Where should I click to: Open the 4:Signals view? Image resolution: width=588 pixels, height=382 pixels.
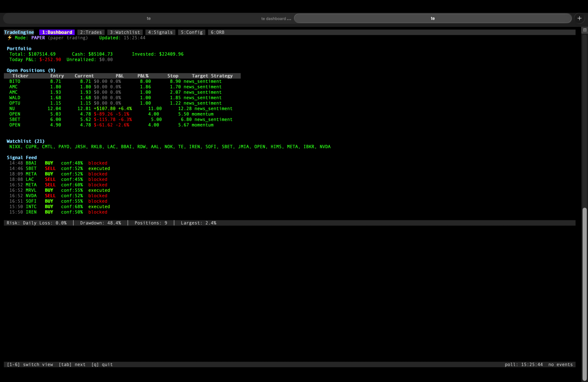160,32
